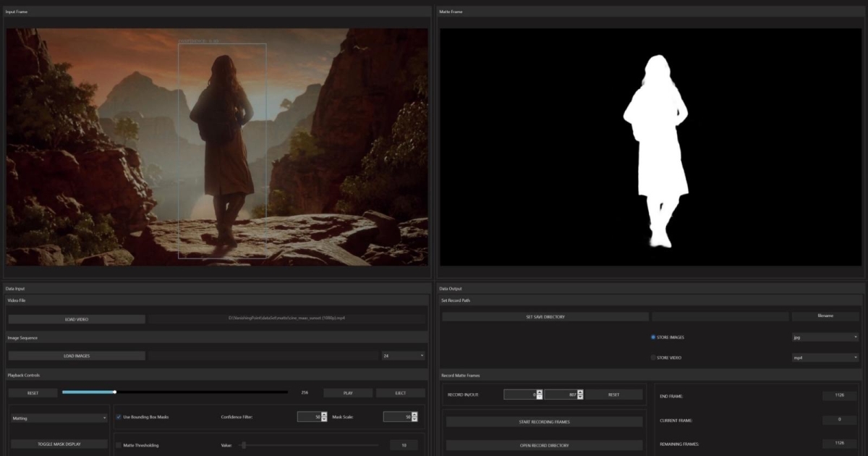Click the LOAD IMAGES button
Image resolution: width=868 pixels, height=456 pixels.
tap(77, 355)
